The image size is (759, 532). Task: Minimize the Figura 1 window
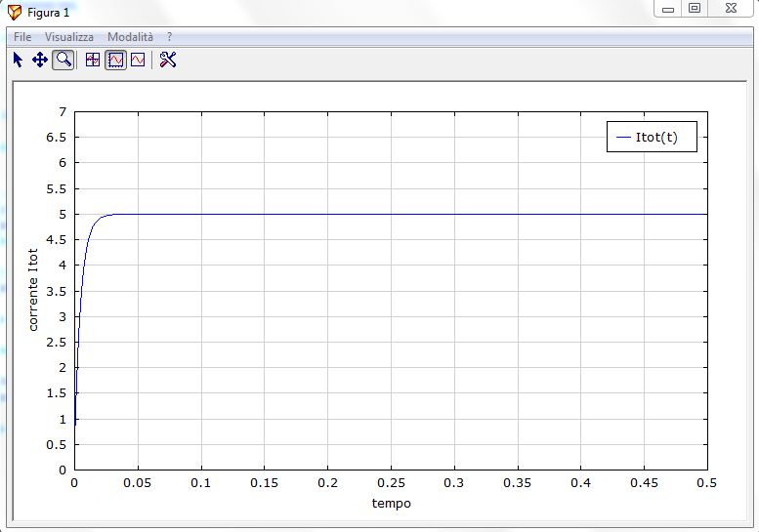pos(668,8)
